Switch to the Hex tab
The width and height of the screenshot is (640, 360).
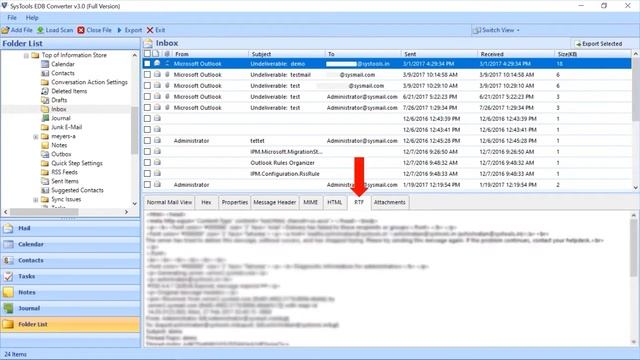coord(206,202)
